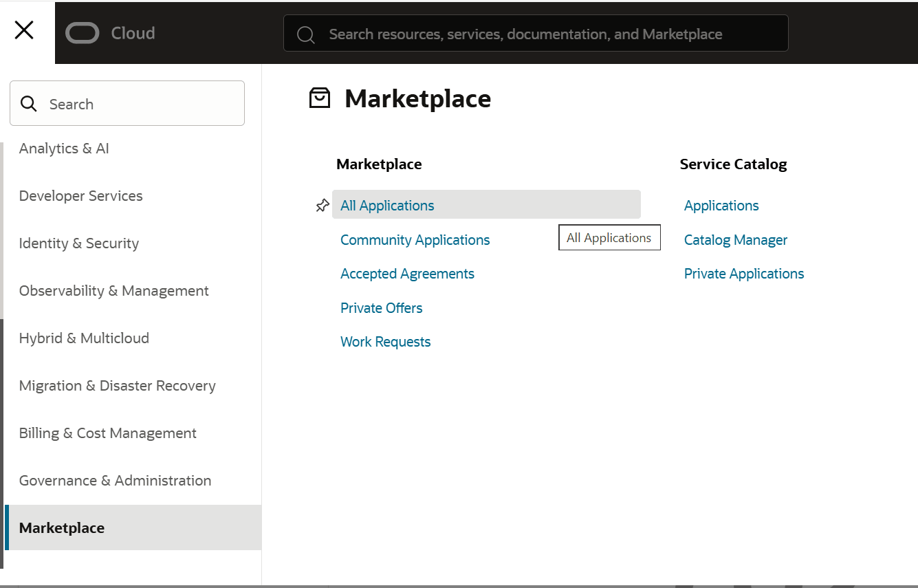Select Analytics & AI category

click(64, 149)
